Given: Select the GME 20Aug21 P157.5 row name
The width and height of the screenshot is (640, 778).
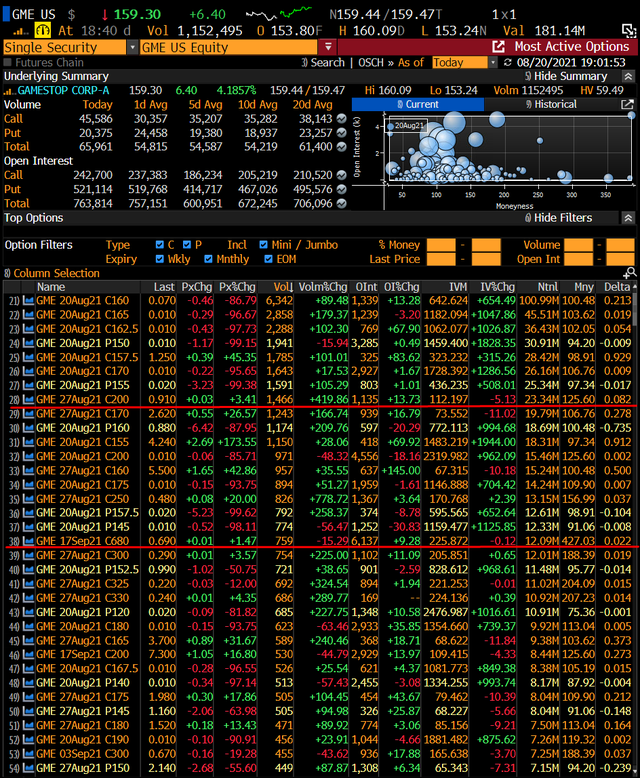Looking at the screenshot, I should (x=87, y=513).
